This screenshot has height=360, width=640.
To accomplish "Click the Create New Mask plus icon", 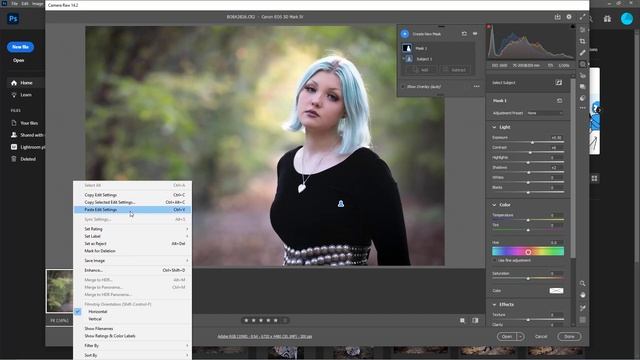I will (404, 34).
